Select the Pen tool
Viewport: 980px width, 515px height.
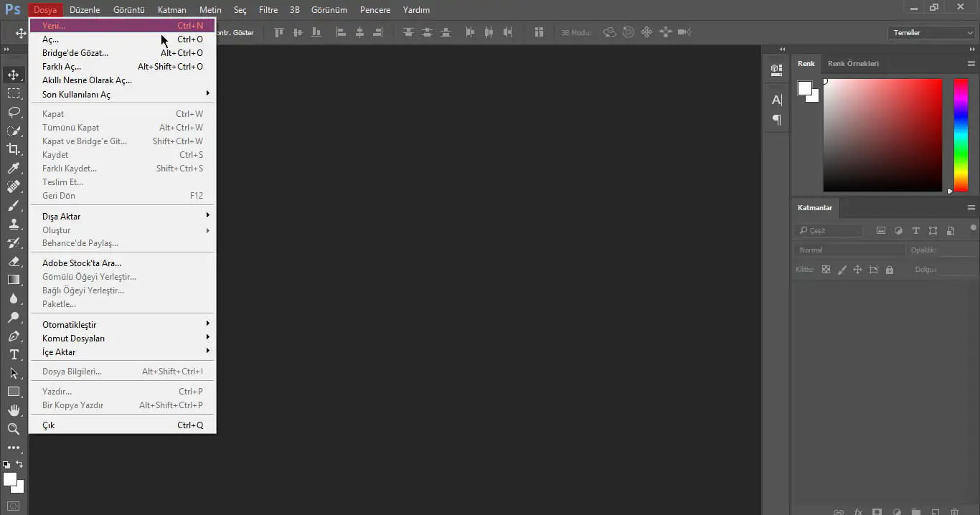[x=14, y=336]
